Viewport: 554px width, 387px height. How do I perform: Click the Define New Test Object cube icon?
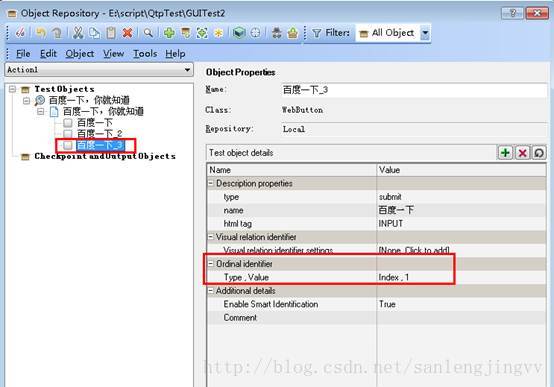point(239,33)
